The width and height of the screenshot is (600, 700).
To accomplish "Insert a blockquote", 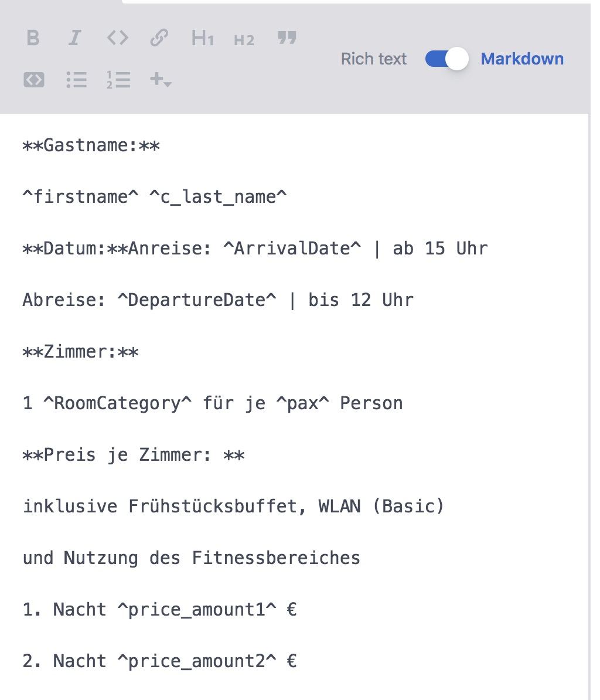I will [x=287, y=39].
